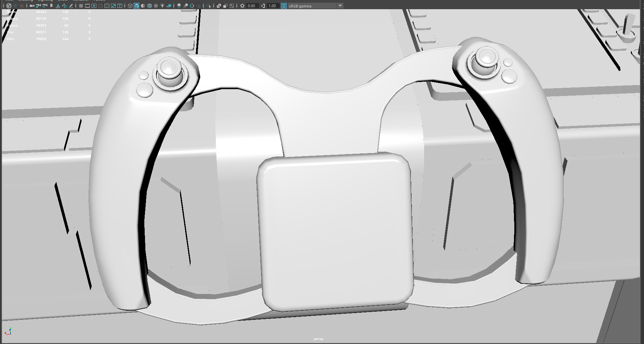Viewport: 644px width, 344px height.
Task: Toggle 2D Pan/Zoom icon
Action: tap(64, 6)
